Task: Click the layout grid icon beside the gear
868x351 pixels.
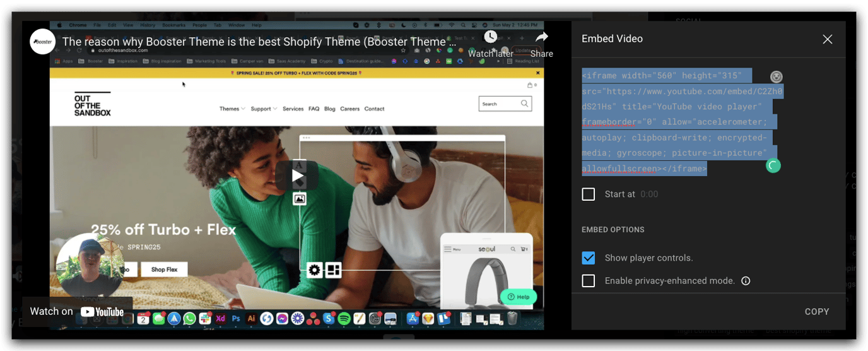Action: point(334,270)
